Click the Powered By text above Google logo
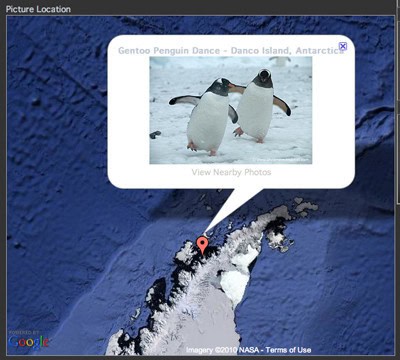 click(x=24, y=333)
